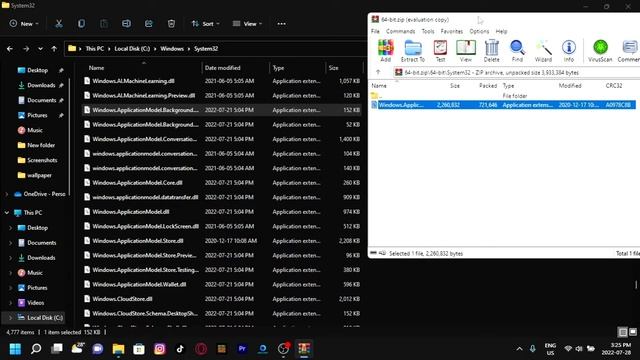Open the WinRAR File menu
This screenshot has width=640, height=360.
pos(375,31)
